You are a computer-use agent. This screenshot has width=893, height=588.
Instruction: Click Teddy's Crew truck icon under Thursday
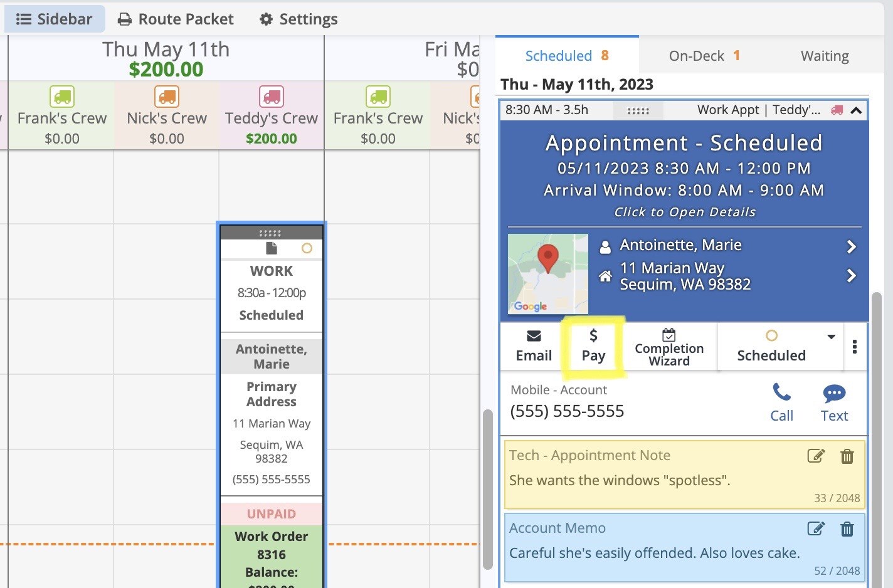(x=272, y=97)
